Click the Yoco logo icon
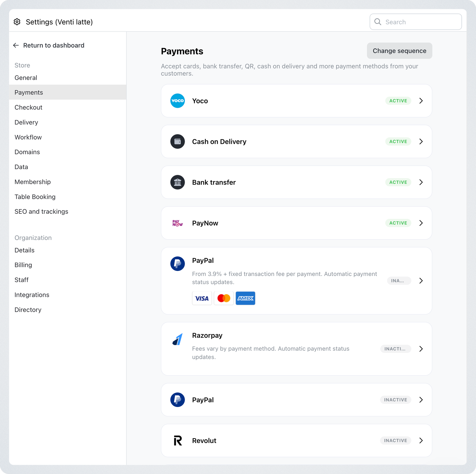The height and width of the screenshot is (474, 476). tap(178, 101)
